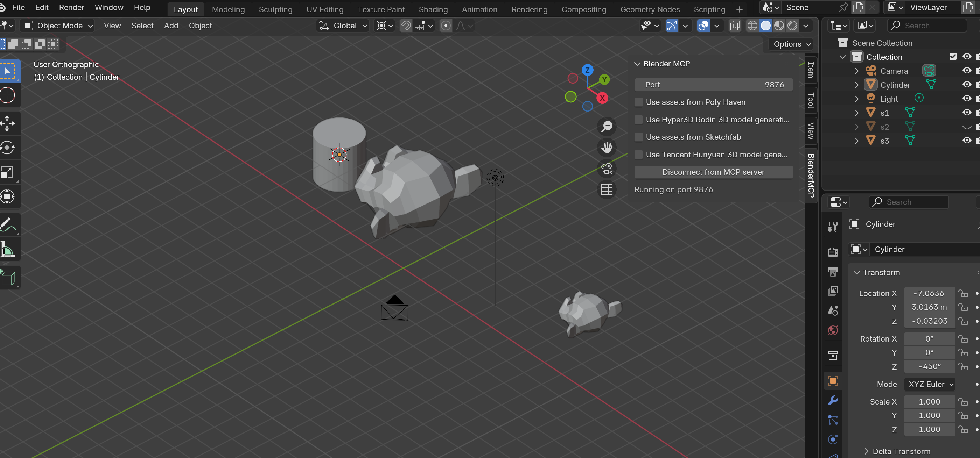Switch to orthographic/perspective grid icon
Viewport: 980px width, 458px height.
pos(607,189)
